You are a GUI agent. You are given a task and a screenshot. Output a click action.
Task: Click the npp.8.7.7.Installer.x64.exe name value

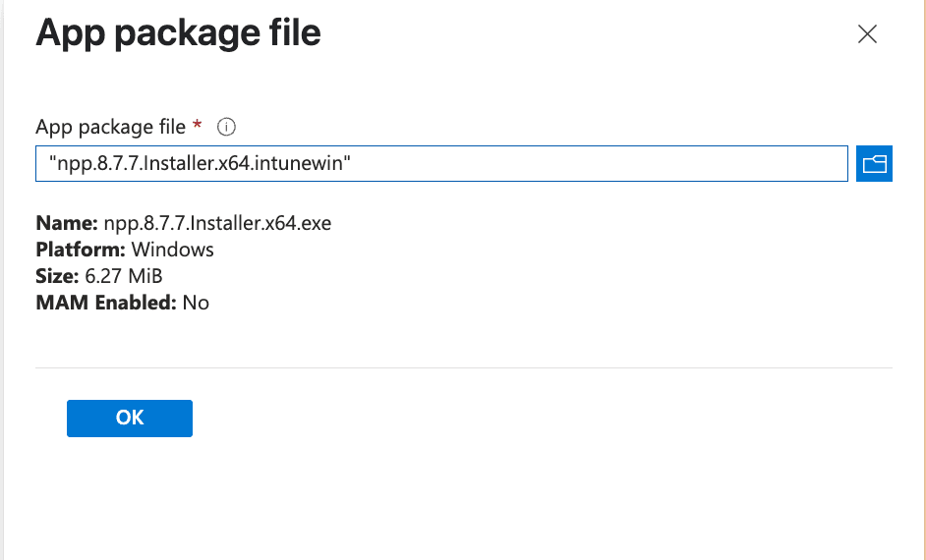point(217,223)
